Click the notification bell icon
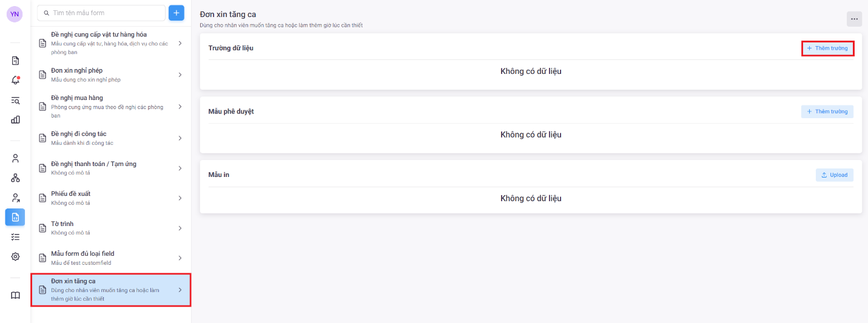 point(16,80)
